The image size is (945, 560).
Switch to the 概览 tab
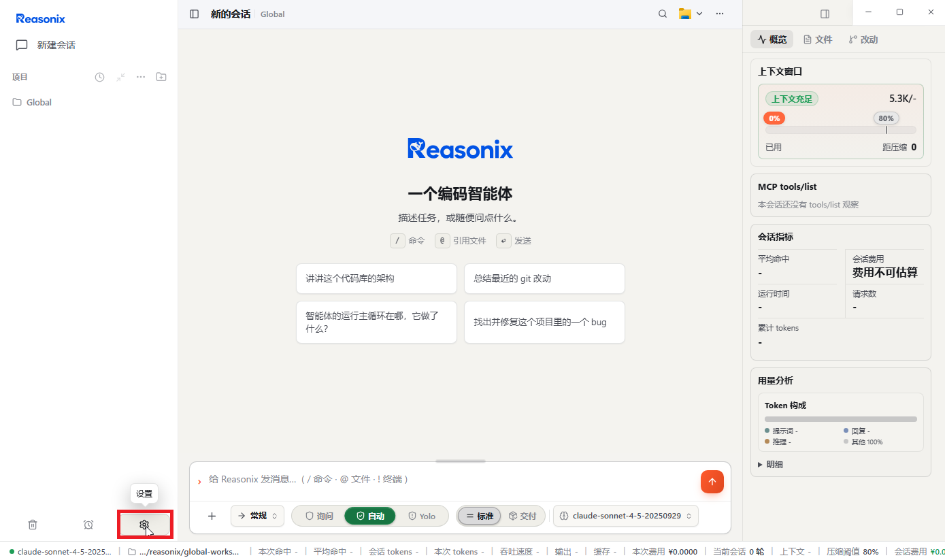click(772, 39)
